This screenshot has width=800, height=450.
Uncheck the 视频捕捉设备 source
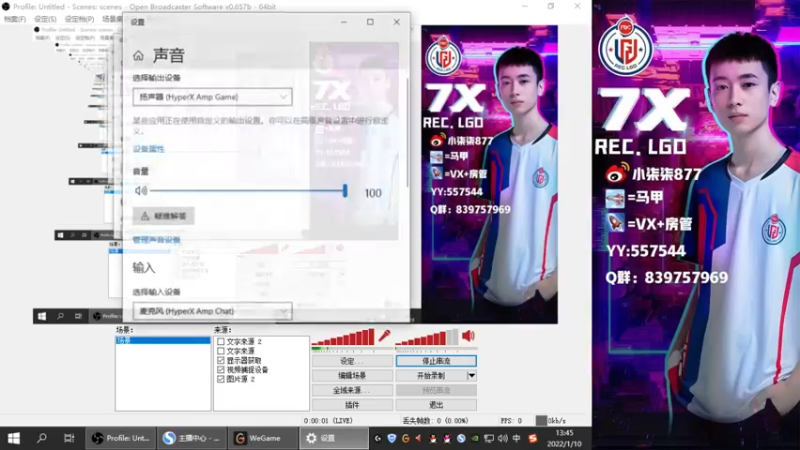pyautogui.click(x=220, y=369)
